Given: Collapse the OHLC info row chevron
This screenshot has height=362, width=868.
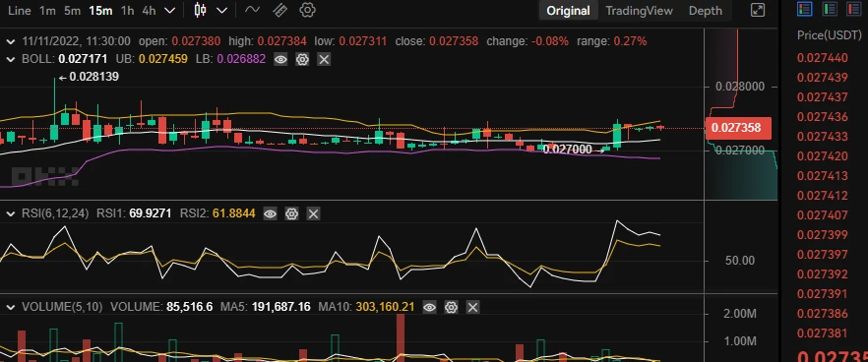Looking at the screenshot, I should 10,41.
